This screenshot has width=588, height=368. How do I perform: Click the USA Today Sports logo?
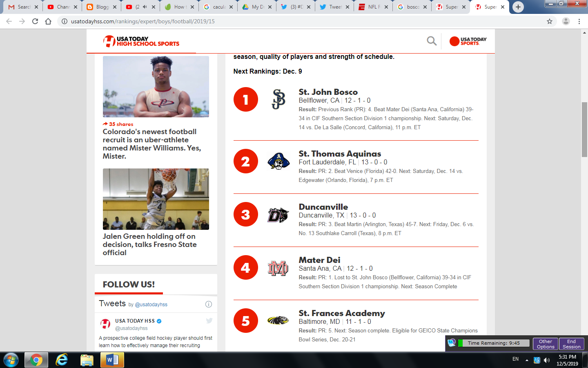[468, 41]
